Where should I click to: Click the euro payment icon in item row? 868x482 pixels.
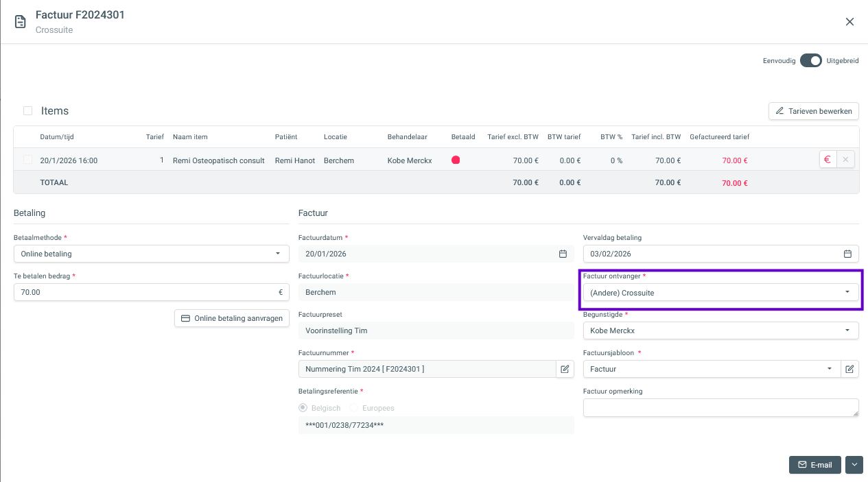(828, 160)
